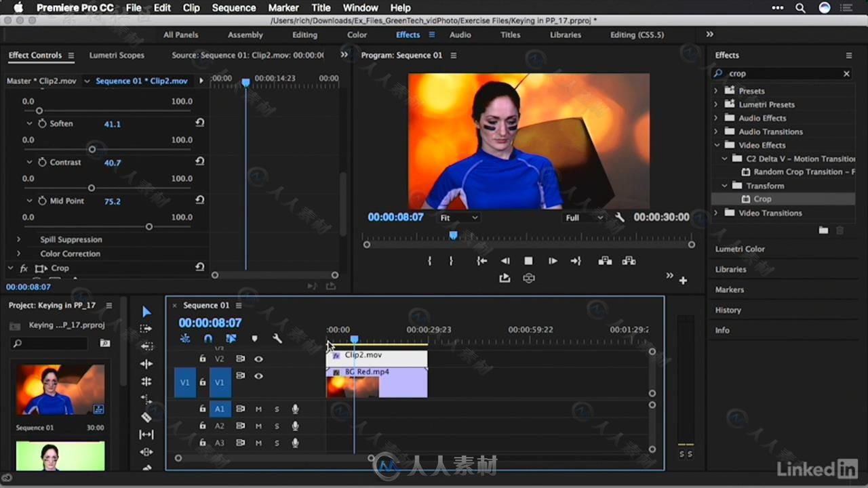Screen dimensions: 868x488
Task: Reset the Mid Point parameter
Action: click(199, 201)
